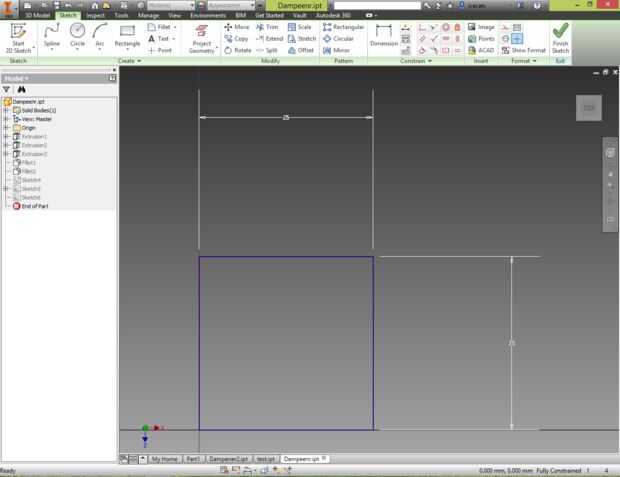The height and width of the screenshot is (477, 620).
Task: Select the Spline tool
Action: [52, 36]
